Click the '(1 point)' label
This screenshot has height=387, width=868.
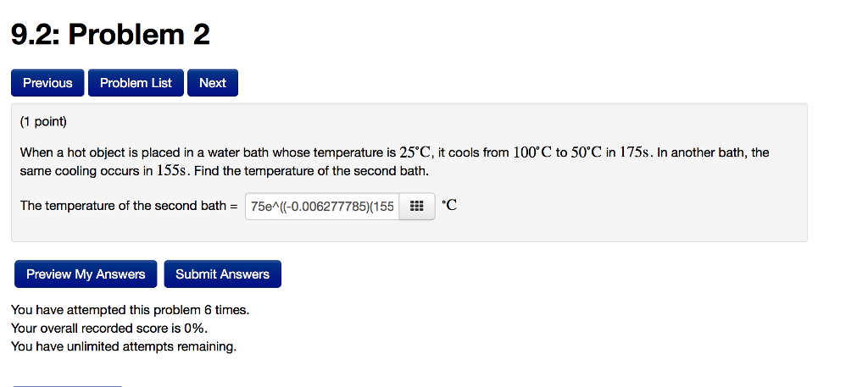(x=43, y=122)
